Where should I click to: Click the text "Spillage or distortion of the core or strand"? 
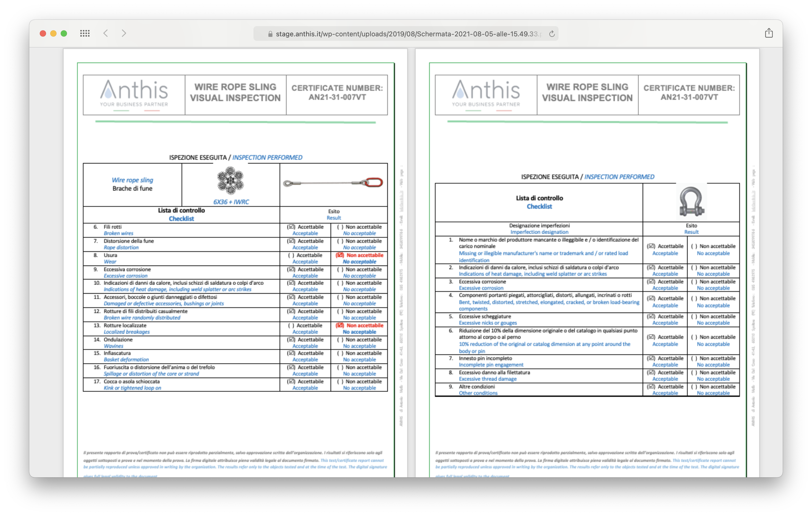click(151, 374)
